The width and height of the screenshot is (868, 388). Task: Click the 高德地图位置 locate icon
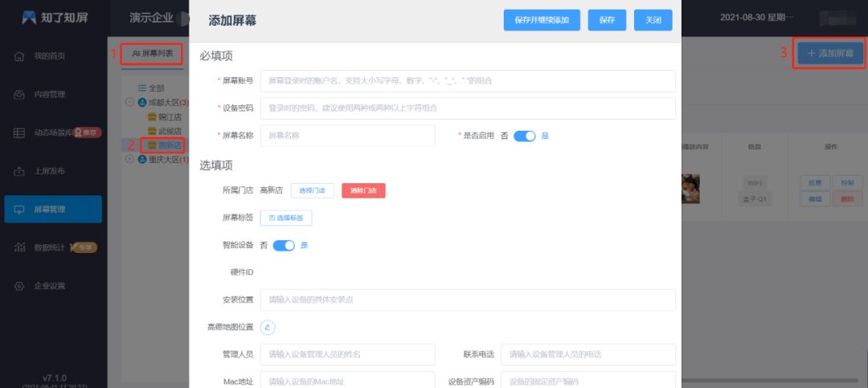(x=268, y=327)
